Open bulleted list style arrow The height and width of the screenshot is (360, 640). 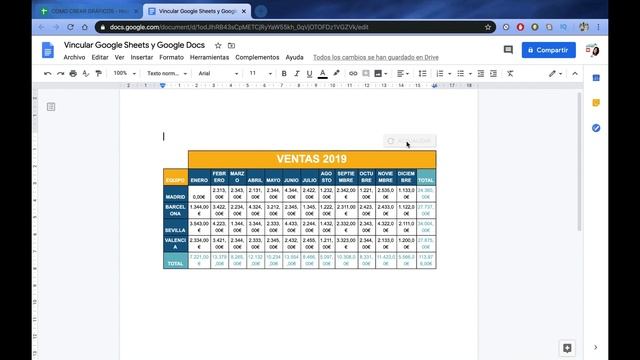(x=470, y=74)
